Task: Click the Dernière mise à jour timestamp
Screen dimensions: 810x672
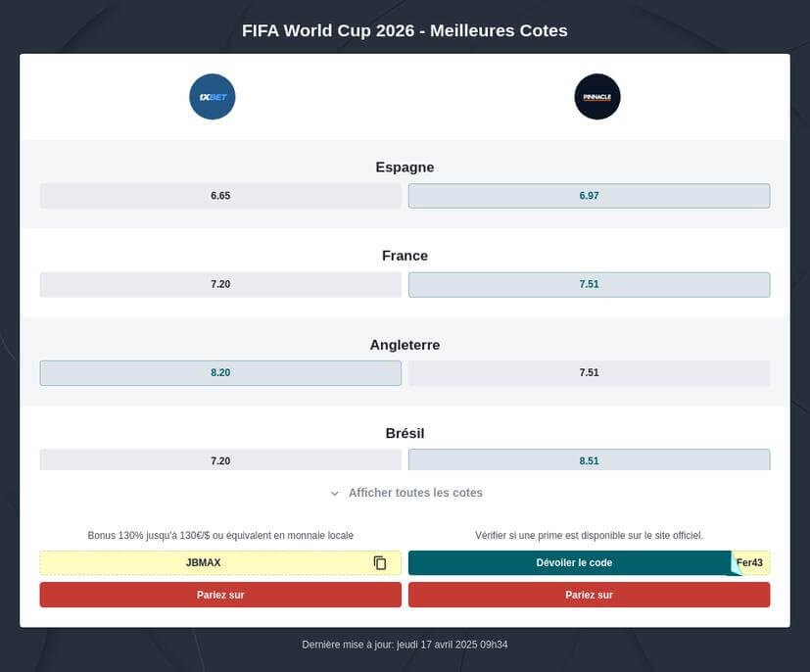Action: pos(405,645)
